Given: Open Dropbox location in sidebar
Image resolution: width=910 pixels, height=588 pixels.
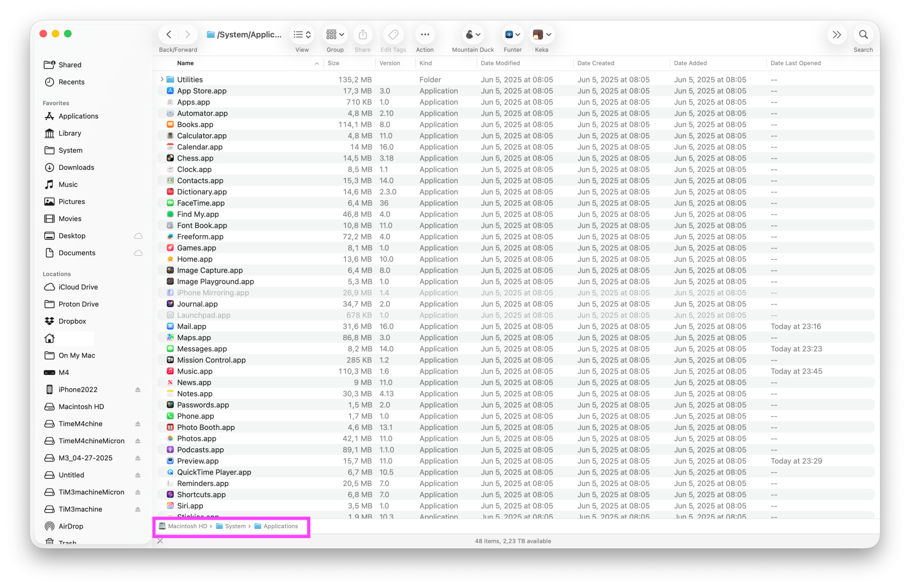Looking at the screenshot, I should (72, 321).
